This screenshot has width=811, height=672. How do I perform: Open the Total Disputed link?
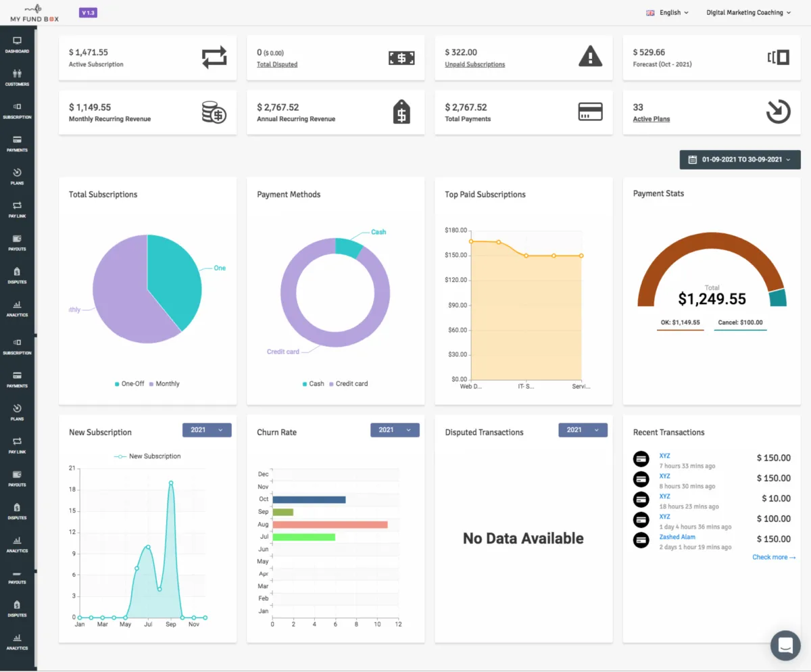tap(277, 64)
